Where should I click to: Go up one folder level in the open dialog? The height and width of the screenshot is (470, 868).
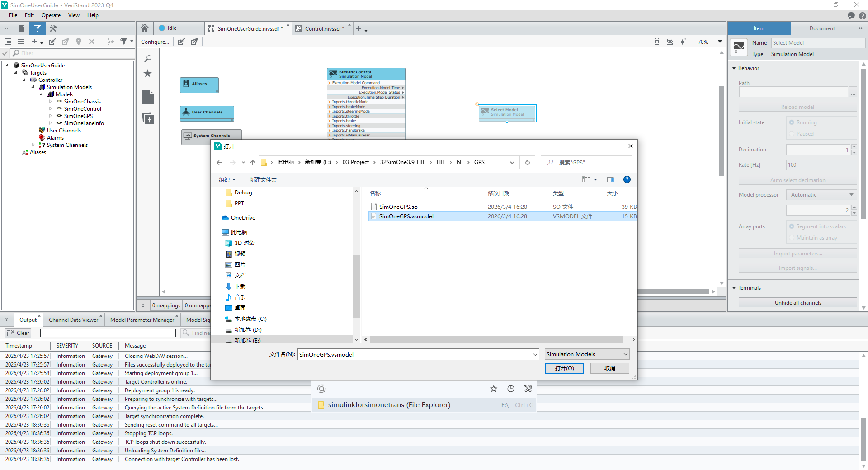coord(253,163)
